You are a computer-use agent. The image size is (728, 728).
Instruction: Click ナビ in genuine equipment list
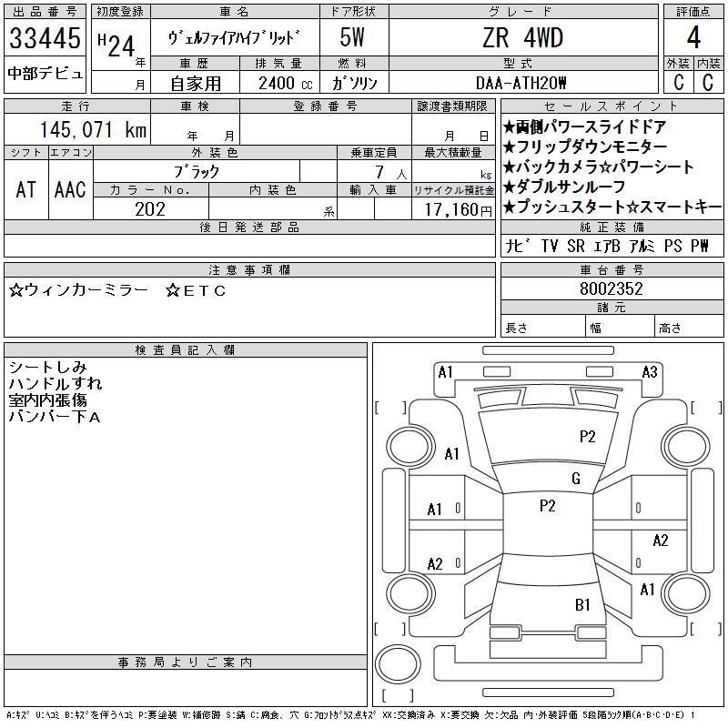pos(519,246)
